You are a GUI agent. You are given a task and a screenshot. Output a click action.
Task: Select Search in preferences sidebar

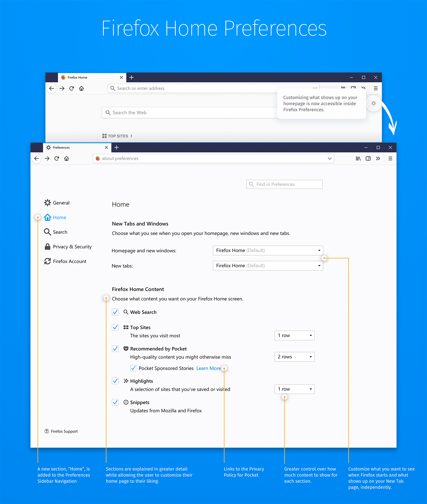[56, 232]
